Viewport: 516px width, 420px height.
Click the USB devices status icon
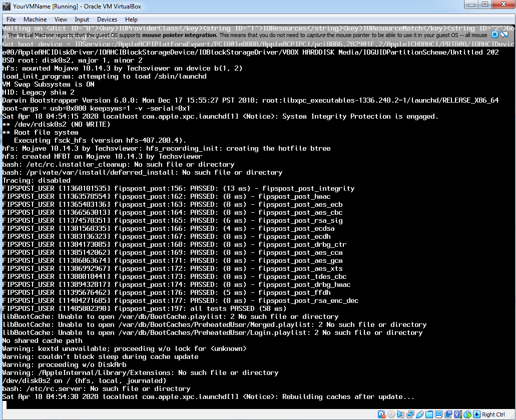point(420,414)
